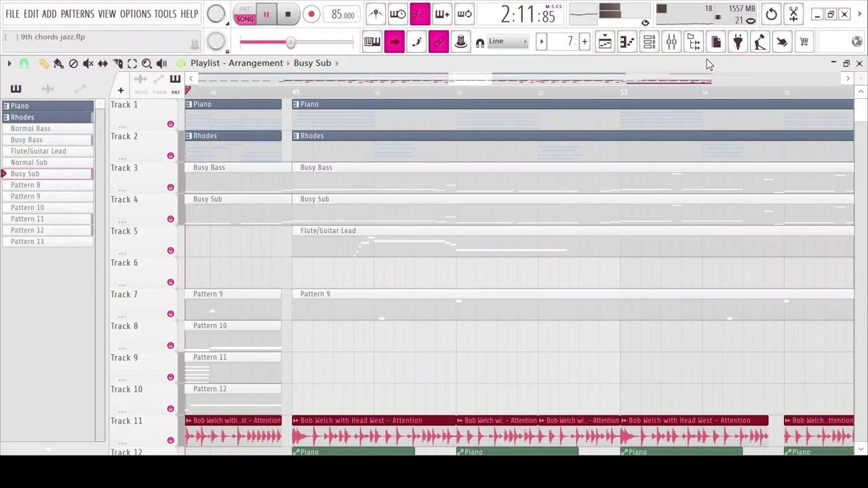Image resolution: width=868 pixels, height=488 pixels.
Task: Select Flute/Guitar Lead in pattern list
Action: [47, 151]
